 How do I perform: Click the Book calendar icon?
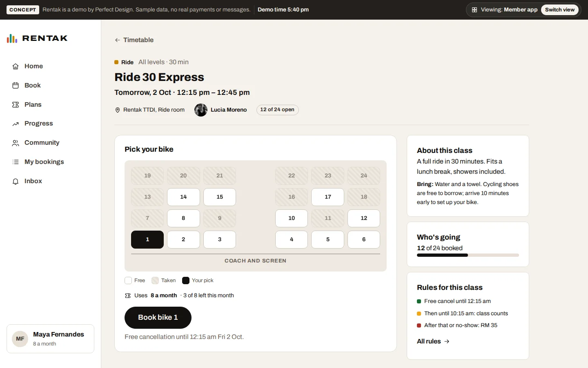tap(16, 85)
